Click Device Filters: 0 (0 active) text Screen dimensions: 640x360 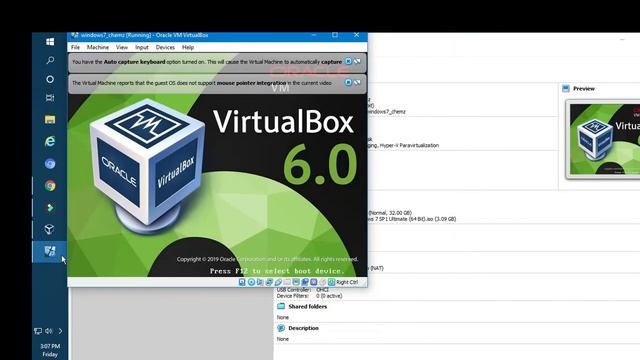click(309, 296)
